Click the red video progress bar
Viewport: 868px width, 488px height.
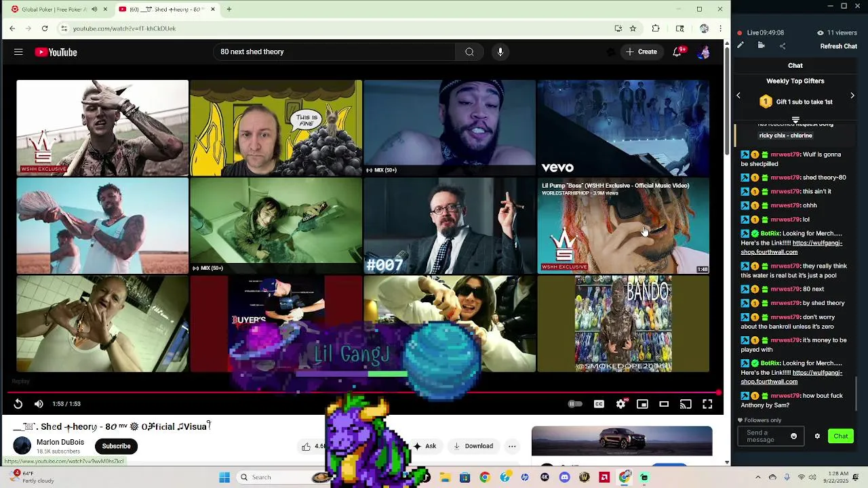(363, 392)
